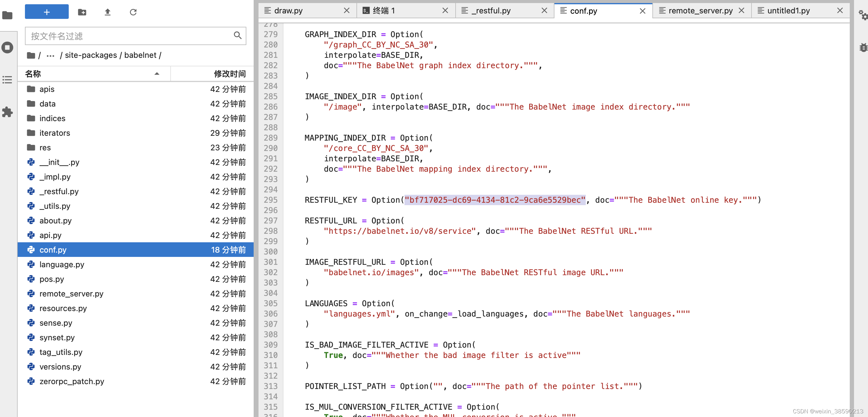Image resolution: width=868 pixels, height=417 pixels.
Task: Open the outline list view in sidebar
Action: [x=7, y=80]
